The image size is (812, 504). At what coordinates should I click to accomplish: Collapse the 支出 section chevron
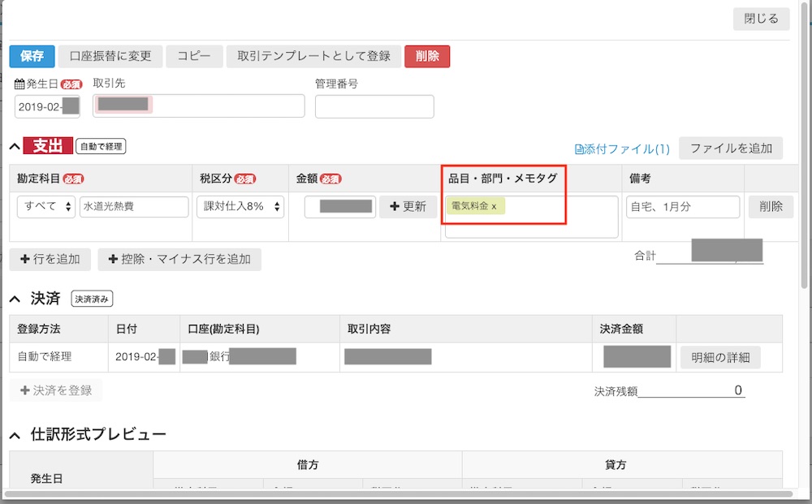click(14, 146)
